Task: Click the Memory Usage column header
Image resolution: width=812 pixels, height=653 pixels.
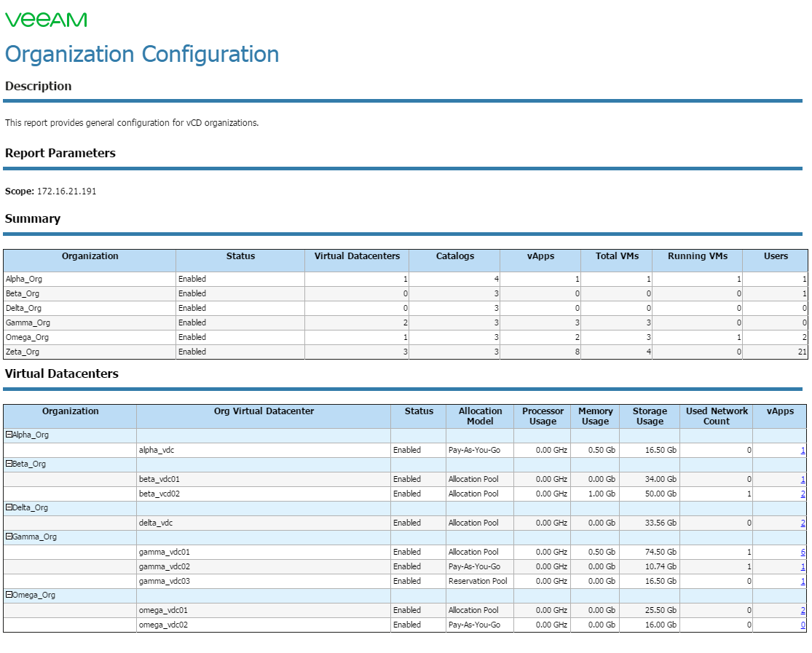Action: point(596,416)
